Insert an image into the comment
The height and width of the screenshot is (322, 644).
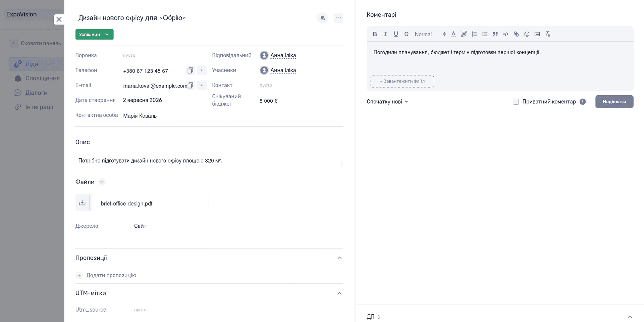pos(537,34)
